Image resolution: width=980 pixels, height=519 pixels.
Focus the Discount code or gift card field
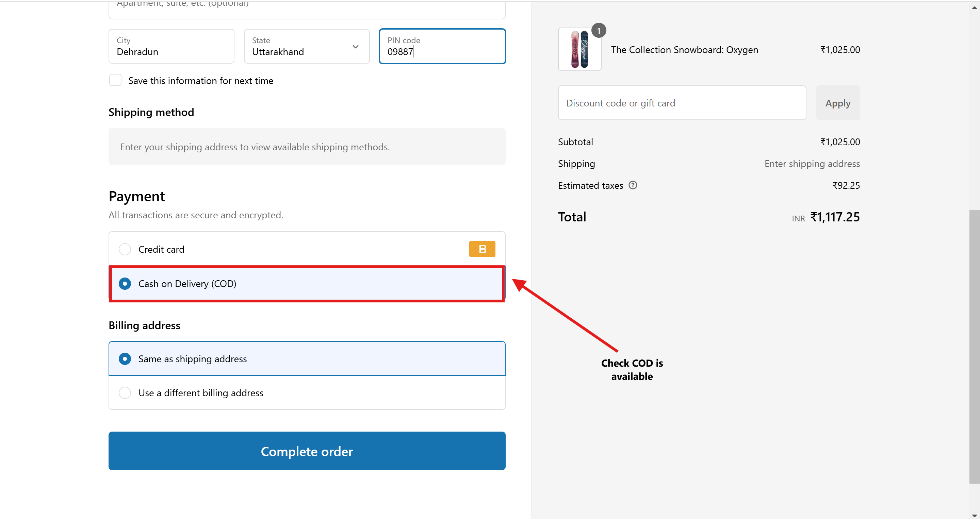(x=682, y=103)
